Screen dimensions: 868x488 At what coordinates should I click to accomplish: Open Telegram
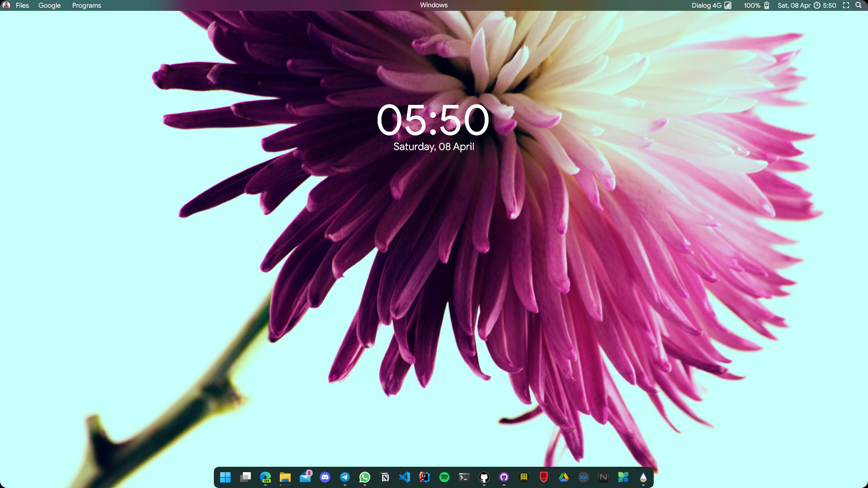tap(345, 477)
